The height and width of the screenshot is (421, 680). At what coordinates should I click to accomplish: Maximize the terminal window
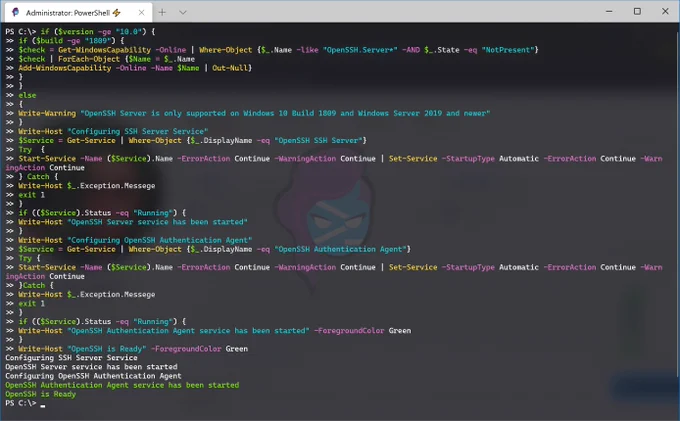pyautogui.click(x=637, y=11)
